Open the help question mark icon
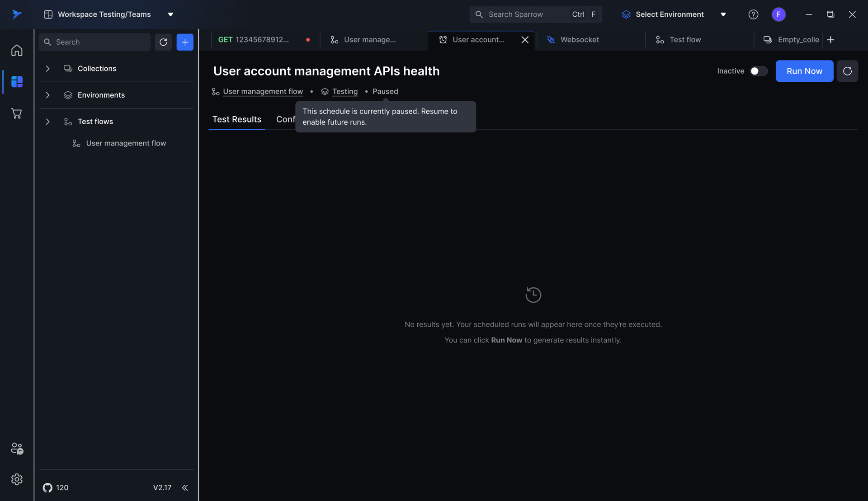The image size is (868, 501). pyautogui.click(x=753, y=14)
